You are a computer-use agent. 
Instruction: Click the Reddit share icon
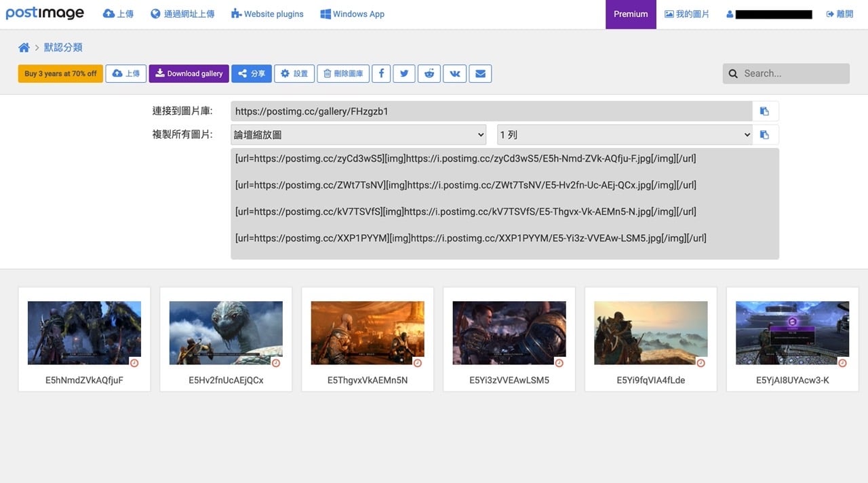[429, 73]
